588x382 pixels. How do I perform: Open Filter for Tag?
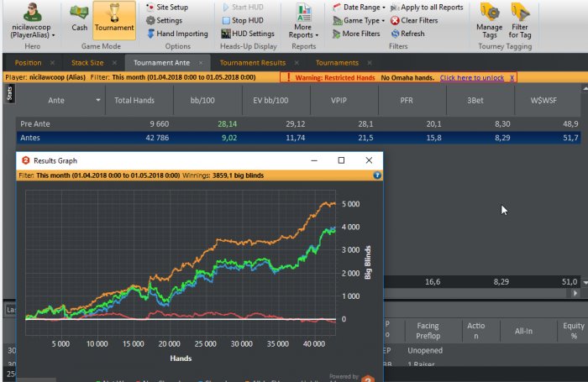click(x=520, y=21)
